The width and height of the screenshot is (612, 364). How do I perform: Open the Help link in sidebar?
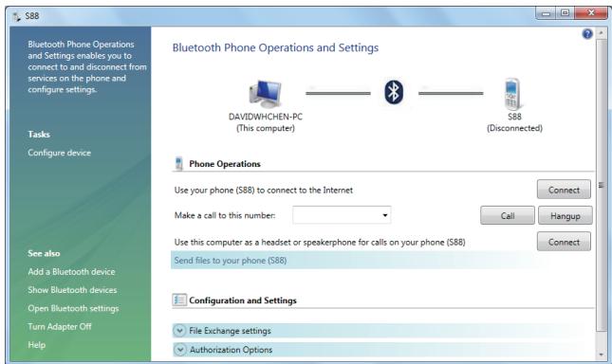tap(37, 345)
